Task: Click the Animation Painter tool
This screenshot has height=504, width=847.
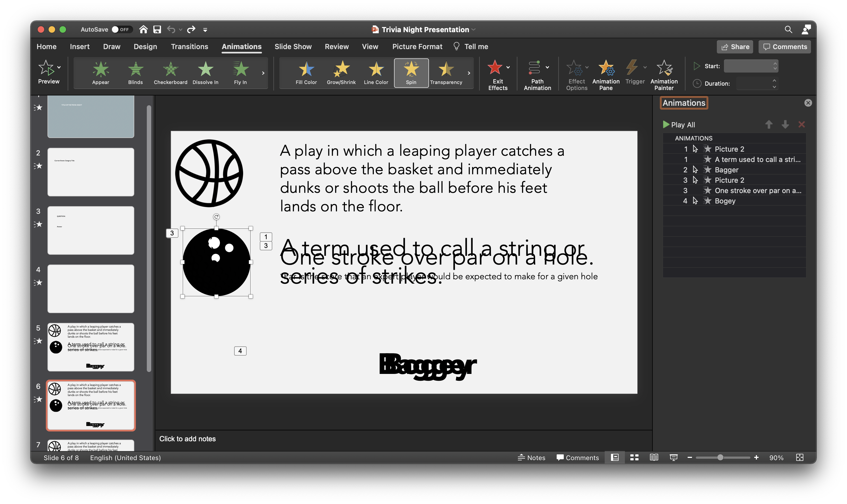Action: 664,75
